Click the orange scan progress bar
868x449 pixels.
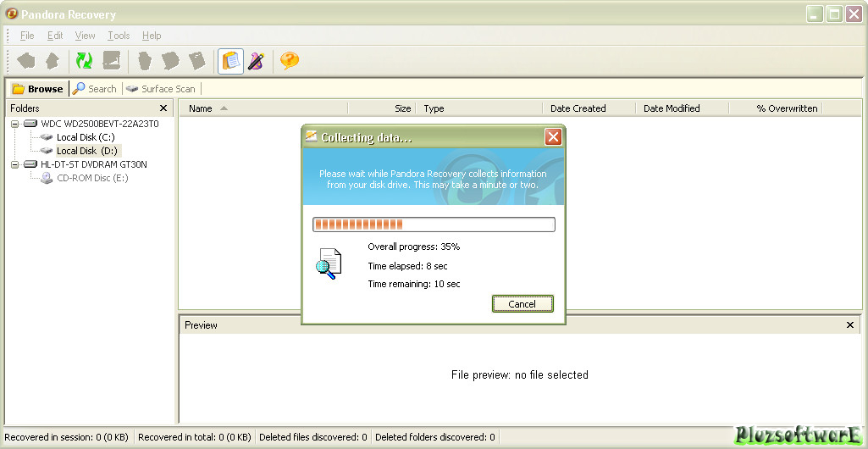(x=434, y=224)
